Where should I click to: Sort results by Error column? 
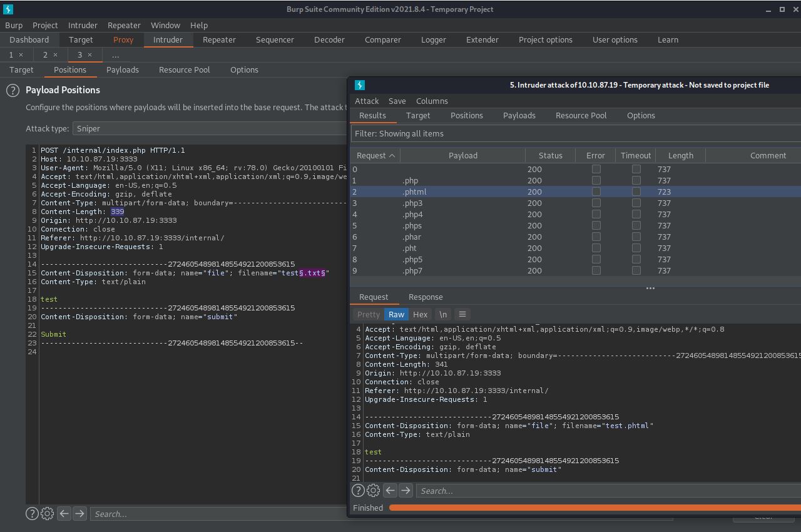coord(596,155)
